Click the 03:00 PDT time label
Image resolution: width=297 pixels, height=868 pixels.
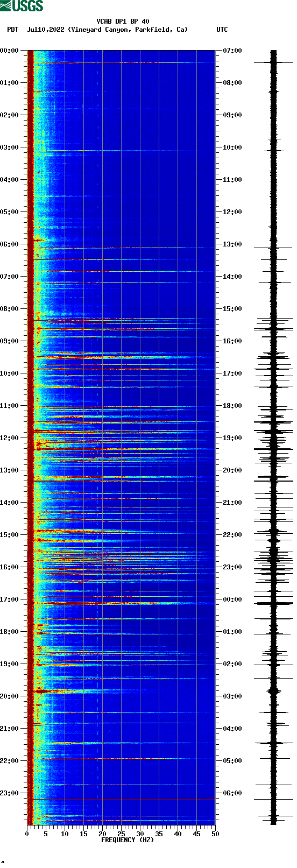click(9, 147)
